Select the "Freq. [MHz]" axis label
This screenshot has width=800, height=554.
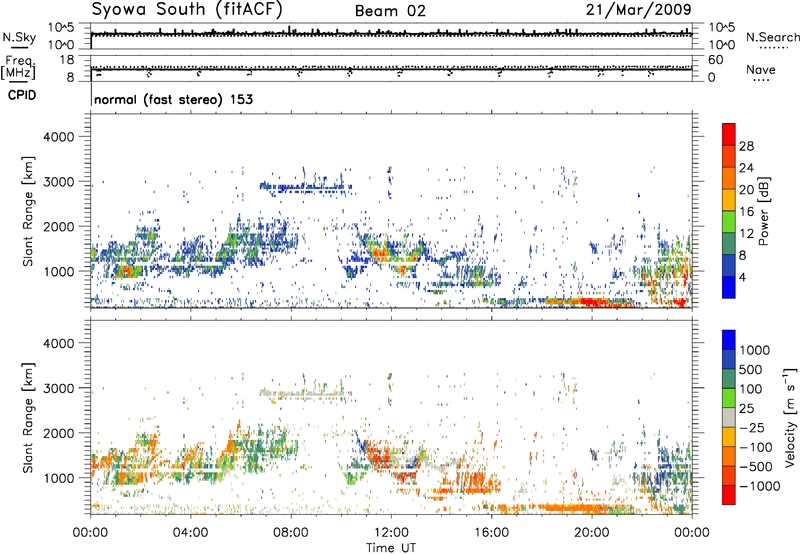[x=18, y=68]
